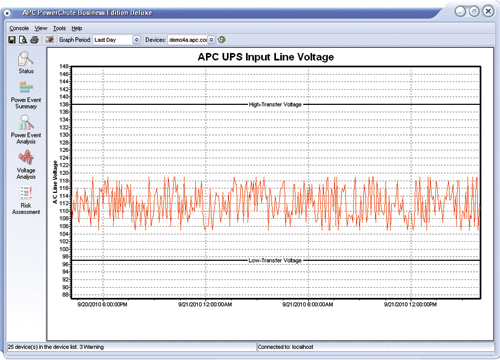Click the 9/20/2010 6:00:00PM axis label
The height and width of the screenshot is (360, 500).
click(102, 304)
